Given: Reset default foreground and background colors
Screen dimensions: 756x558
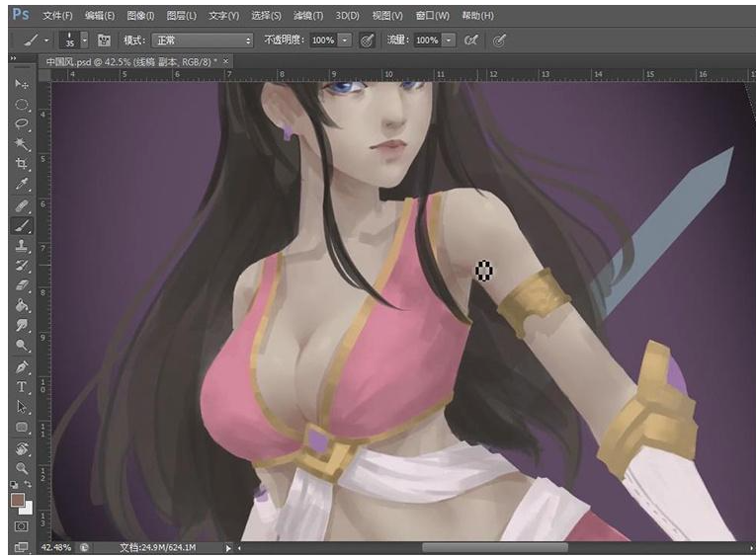Looking at the screenshot, I should coord(15,485).
